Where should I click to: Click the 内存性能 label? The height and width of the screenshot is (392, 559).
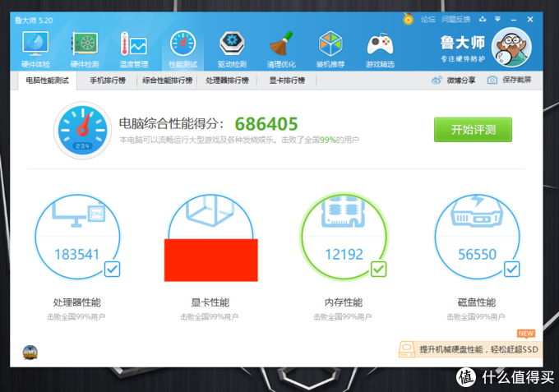pos(344,302)
